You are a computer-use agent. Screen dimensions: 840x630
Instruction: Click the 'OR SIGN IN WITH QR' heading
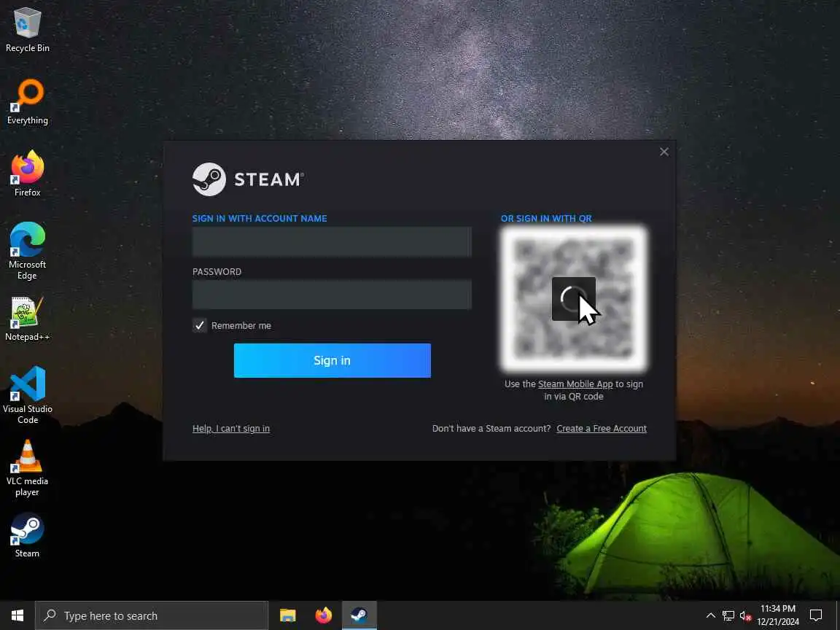tap(546, 219)
